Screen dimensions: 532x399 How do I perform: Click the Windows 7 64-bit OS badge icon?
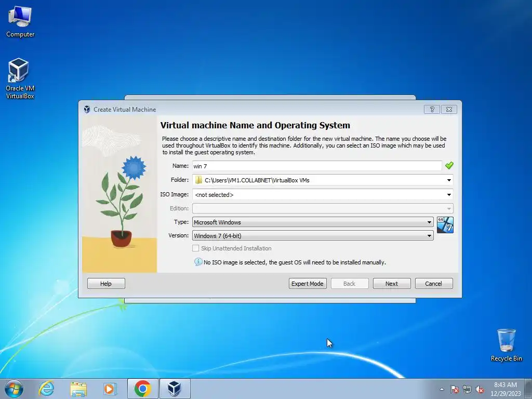445,225
